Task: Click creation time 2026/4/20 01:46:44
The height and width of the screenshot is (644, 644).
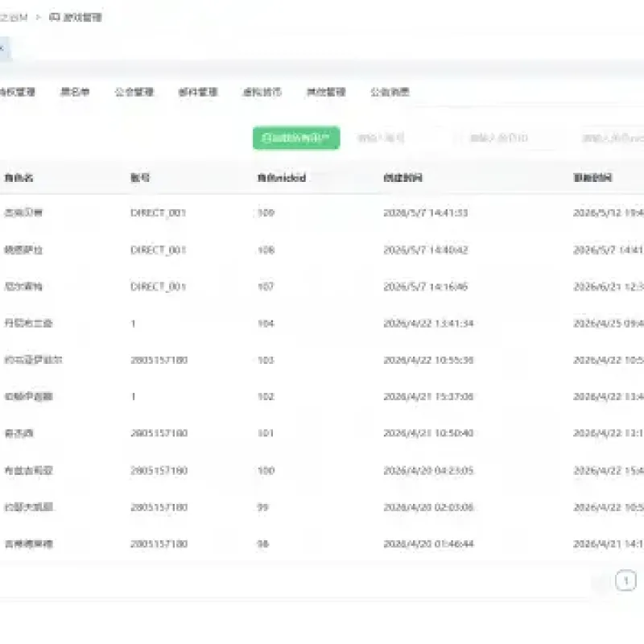Action: (428, 544)
